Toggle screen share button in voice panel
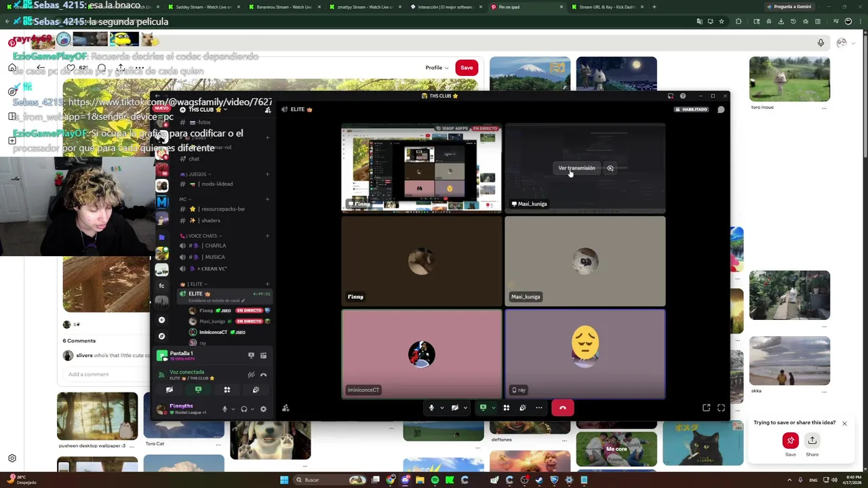The width and height of the screenshot is (868, 488). click(x=198, y=390)
